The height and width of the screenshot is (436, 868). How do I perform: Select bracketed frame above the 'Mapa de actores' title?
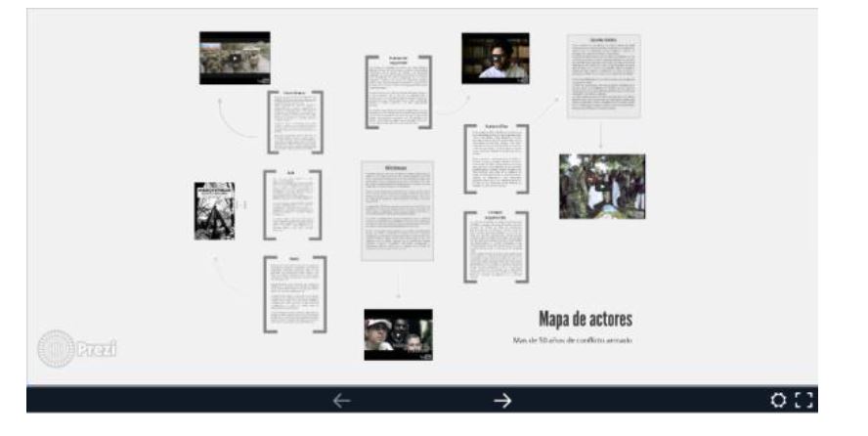coord(496,246)
